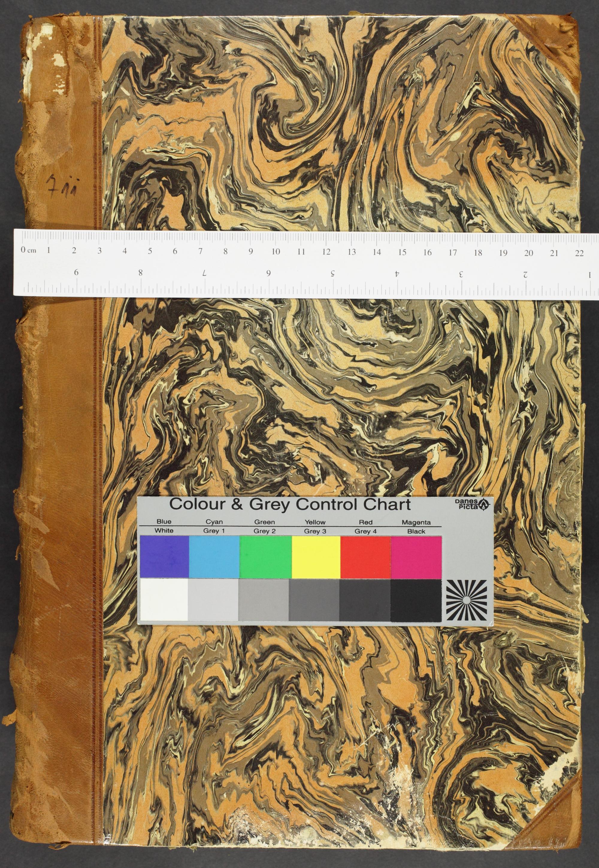The image size is (599, 868).
Task: Click the inverted inch number 5 on ruler
Action: click(x=333, y=274)
